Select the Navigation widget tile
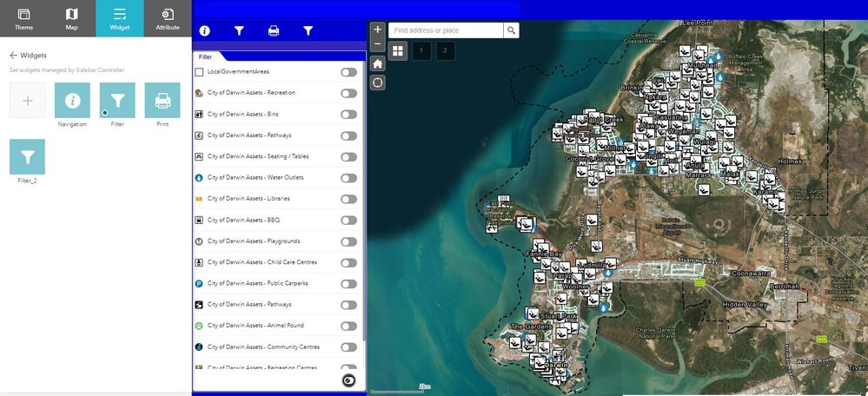 pyautogui.click(x=72, y=101)
